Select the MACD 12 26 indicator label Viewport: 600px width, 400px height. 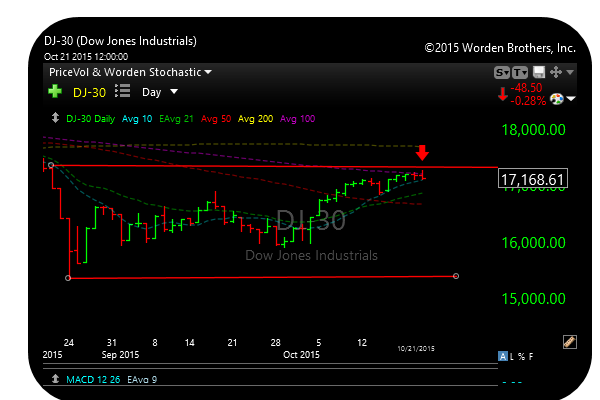click(93, 380)
